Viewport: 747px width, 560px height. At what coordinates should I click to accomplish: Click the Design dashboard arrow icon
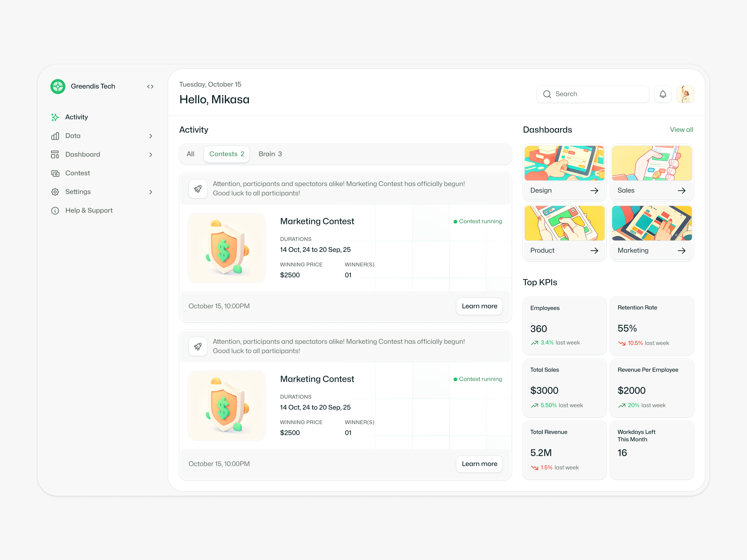click(594, 191)
